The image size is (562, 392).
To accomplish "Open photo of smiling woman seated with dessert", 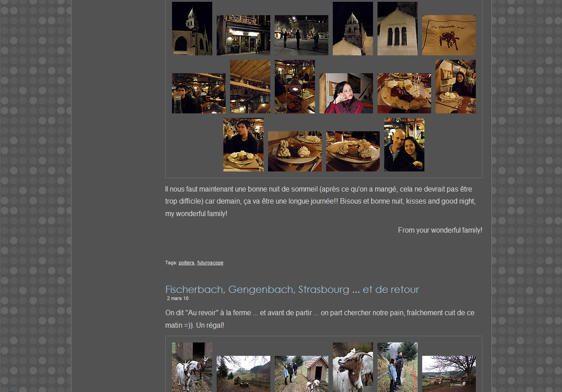I will [455, 87].
